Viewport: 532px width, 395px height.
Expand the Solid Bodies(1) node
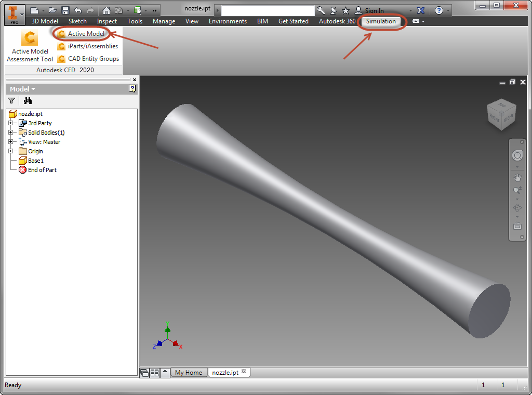tap(11, 133)
